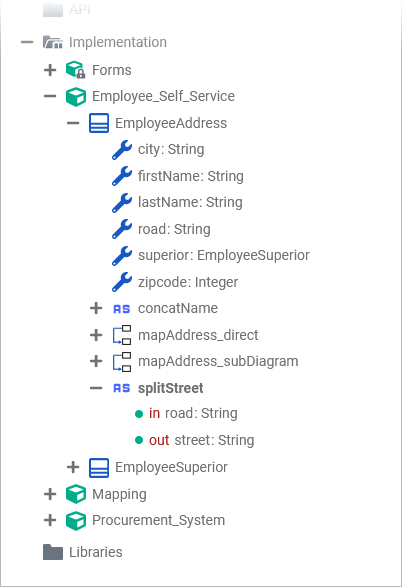Collapse the EmployeeAddress class node
The height and width of the screenshot is (587, 402).
click(73, 123)
